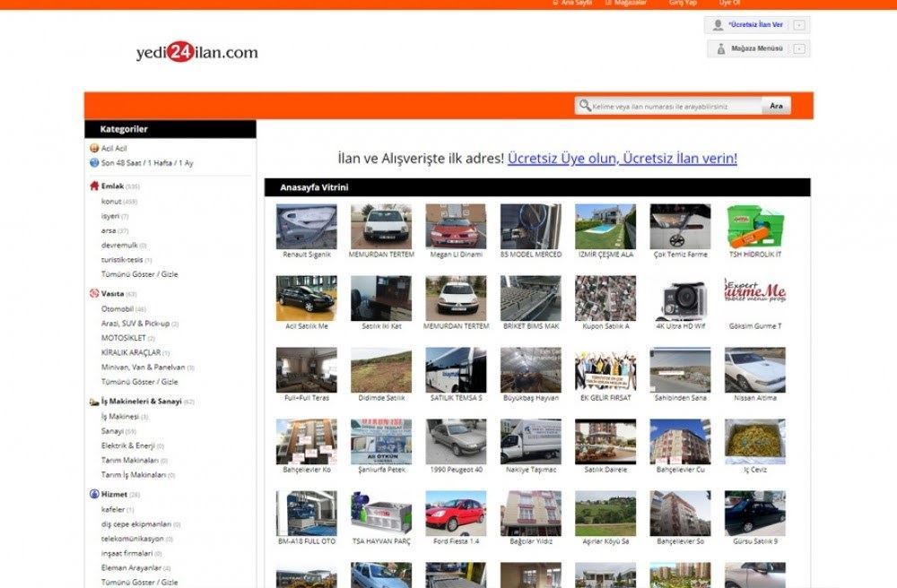Open the konut subcategory
Viewport: 897px width, 588px height.
click(x=111, y=202)
